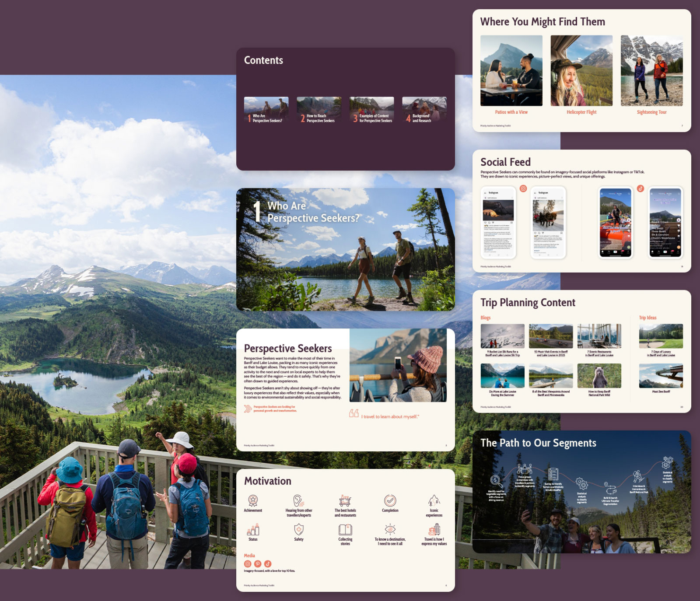This screenshot has width=700, height=601.
Task: Select the Collecting stories book icon
Action: point(345,530)
